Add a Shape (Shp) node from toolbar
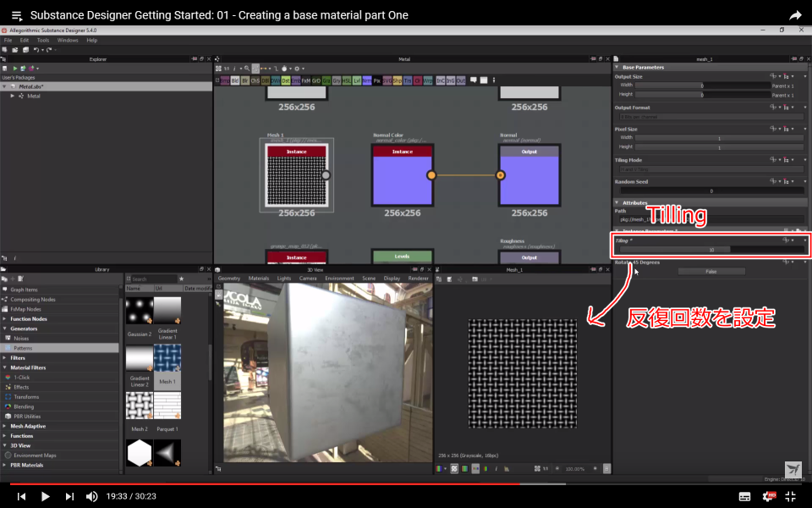 click(x=398, y=80)
